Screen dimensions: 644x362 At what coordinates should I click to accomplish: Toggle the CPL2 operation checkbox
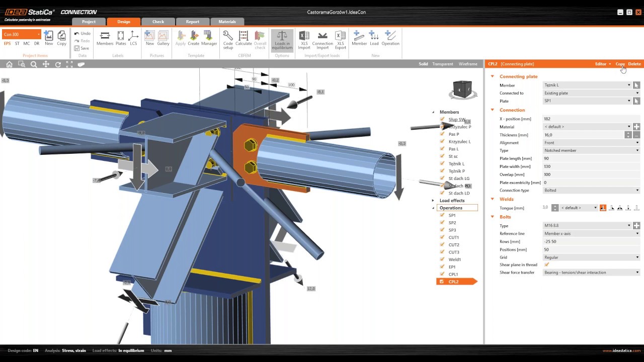pos(442,282)
